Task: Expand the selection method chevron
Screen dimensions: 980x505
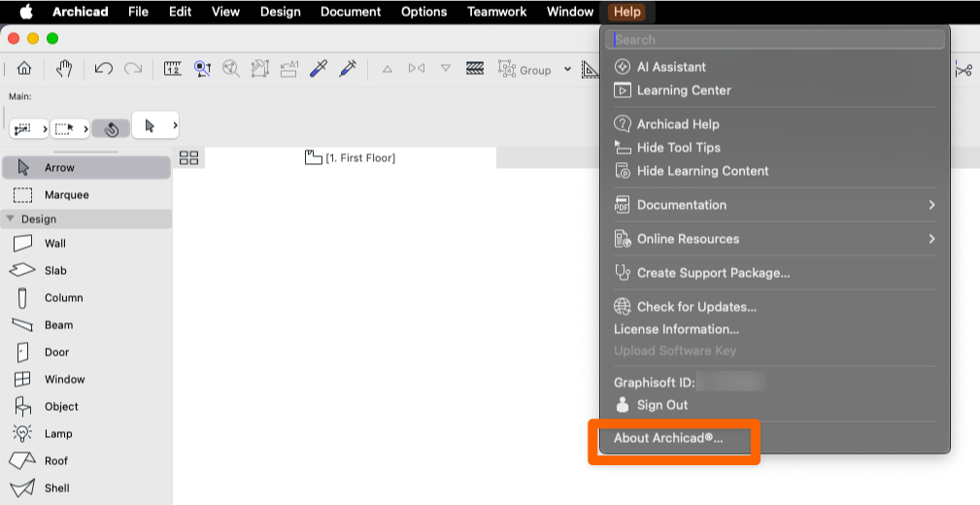Action: point(45,129)
